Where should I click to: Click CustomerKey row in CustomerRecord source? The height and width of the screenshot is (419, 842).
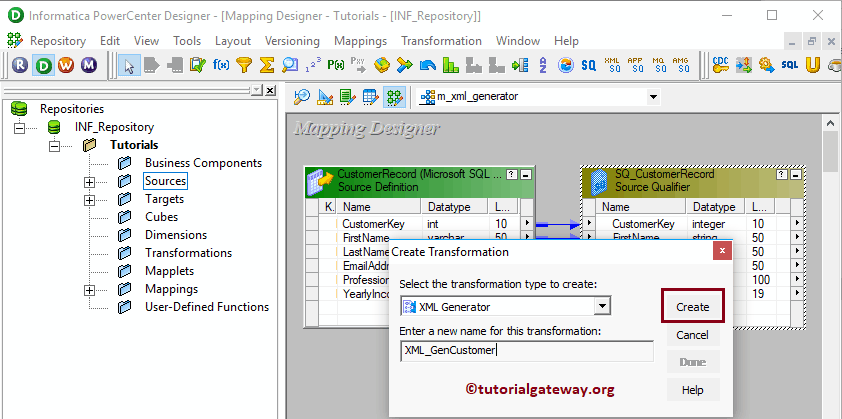[419, 223]
